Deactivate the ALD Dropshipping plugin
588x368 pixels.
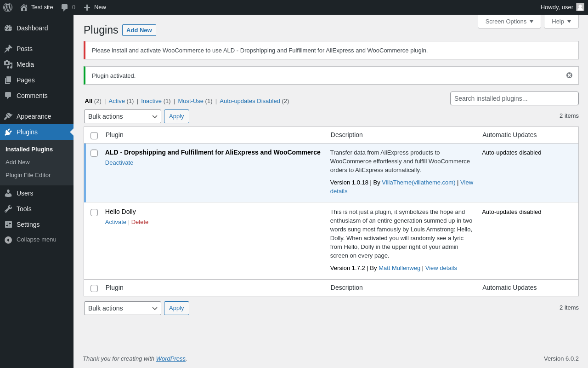[119, 163]
